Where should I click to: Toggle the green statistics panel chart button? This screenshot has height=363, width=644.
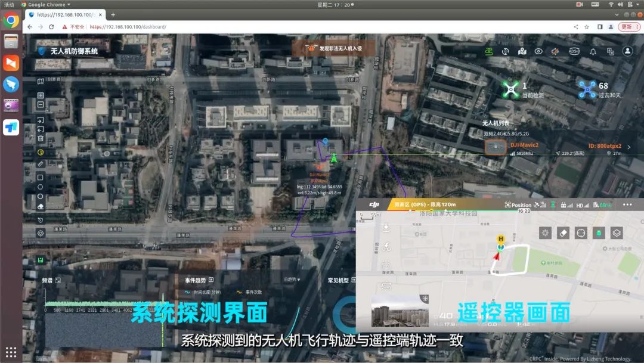[41, 260]
